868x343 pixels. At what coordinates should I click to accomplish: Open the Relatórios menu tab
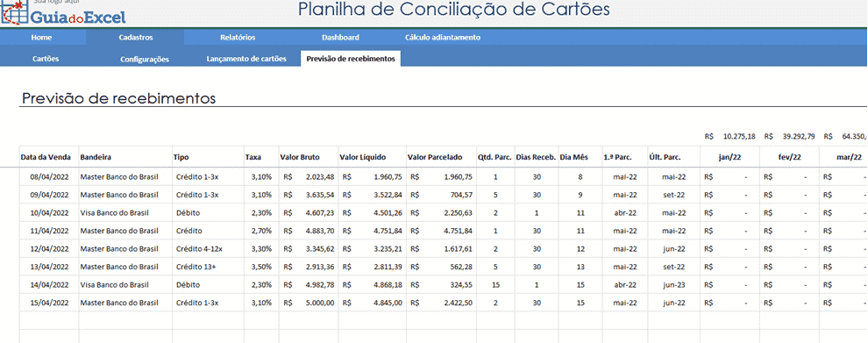coord(238,38)
